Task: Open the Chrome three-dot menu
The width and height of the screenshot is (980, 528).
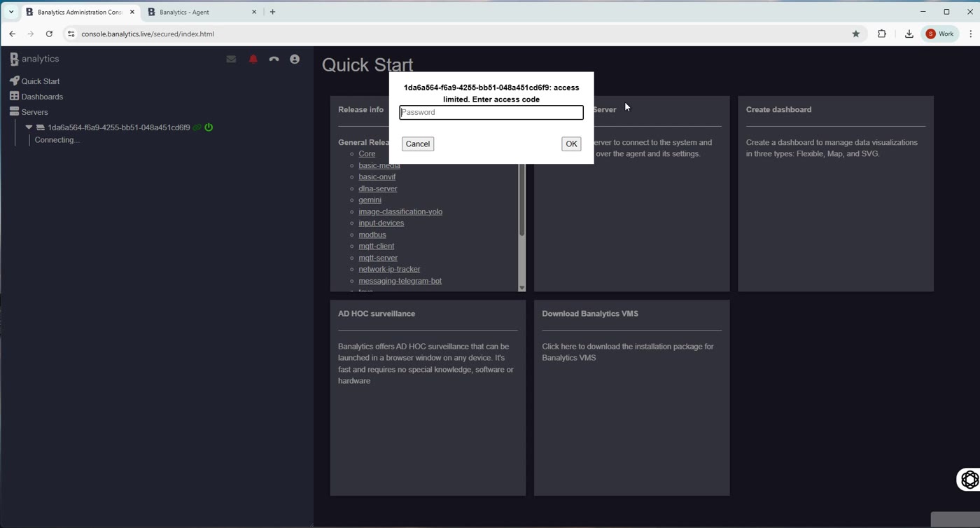Action: [970, 34]
